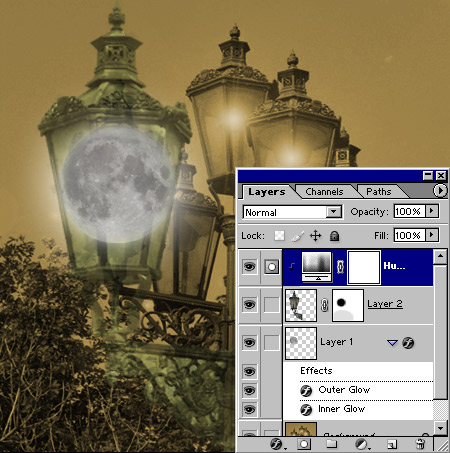Select the Layer 2 mask thumbnail
This screenshot has width=450, height=453.
tap(348, 305)
